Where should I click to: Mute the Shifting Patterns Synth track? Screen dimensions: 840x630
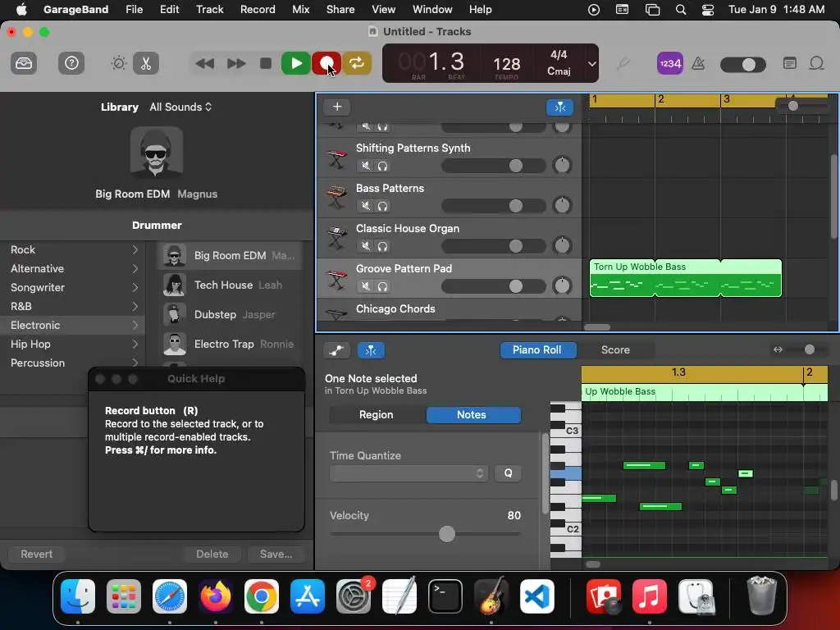366,166
